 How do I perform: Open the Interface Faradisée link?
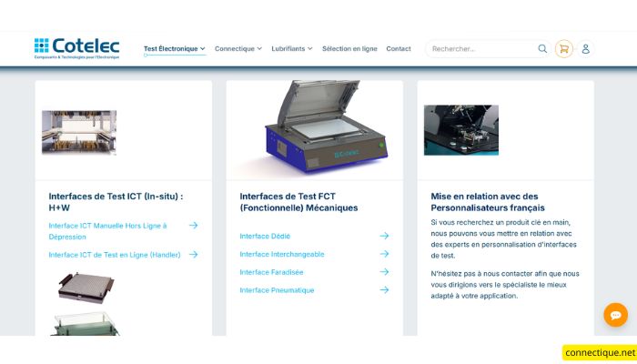pyautogui.click(x=271, y=272)
